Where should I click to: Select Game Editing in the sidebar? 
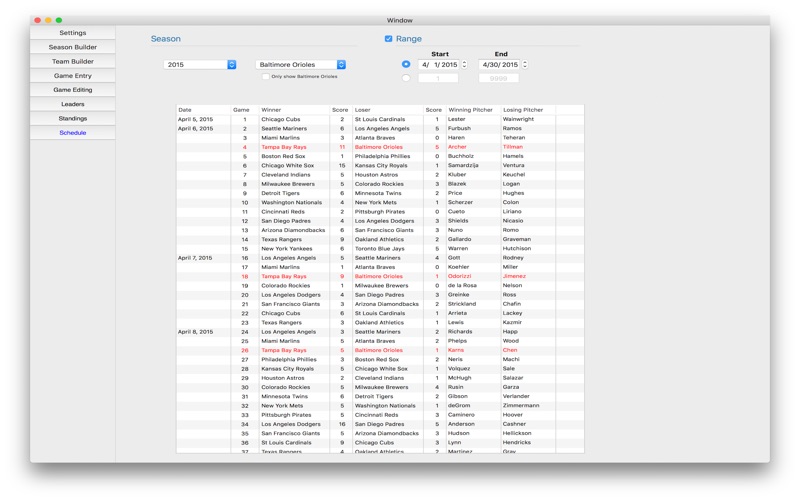point(72,90)
